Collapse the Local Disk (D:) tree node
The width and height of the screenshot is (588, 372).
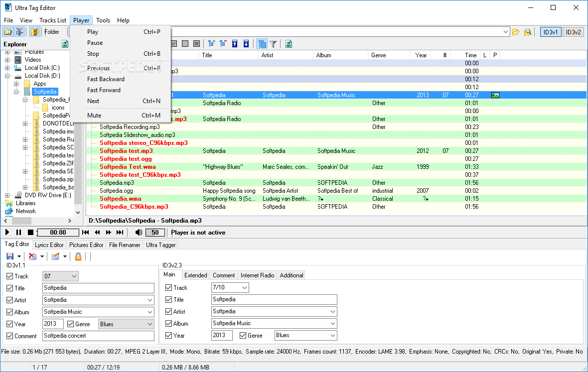coord(7,76)
